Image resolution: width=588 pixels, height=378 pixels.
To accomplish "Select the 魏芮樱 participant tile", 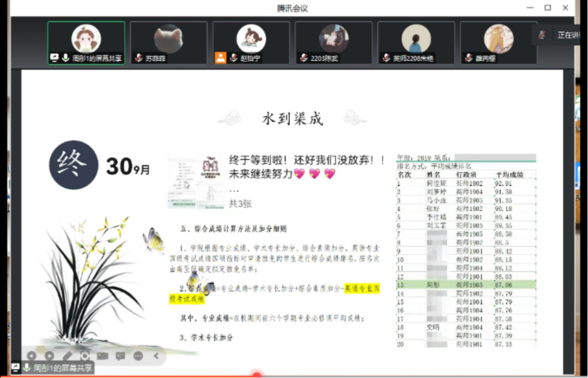I will (x=498, y=43).
